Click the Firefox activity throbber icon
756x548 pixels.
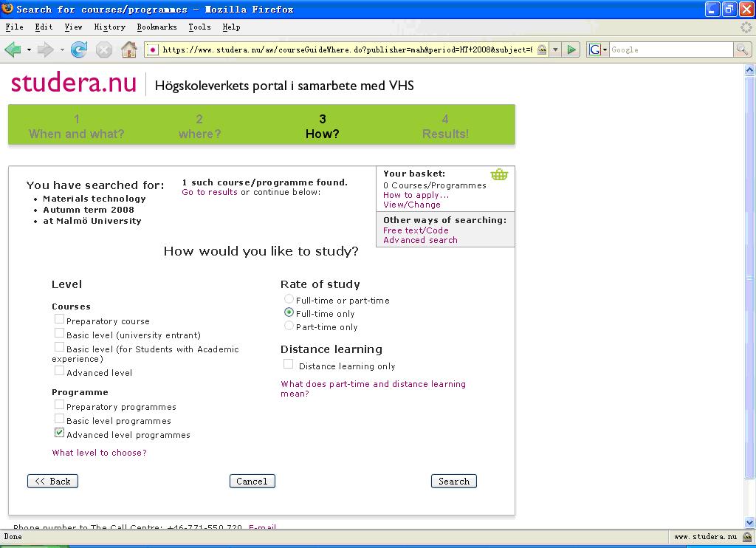[x=746, y=27]
